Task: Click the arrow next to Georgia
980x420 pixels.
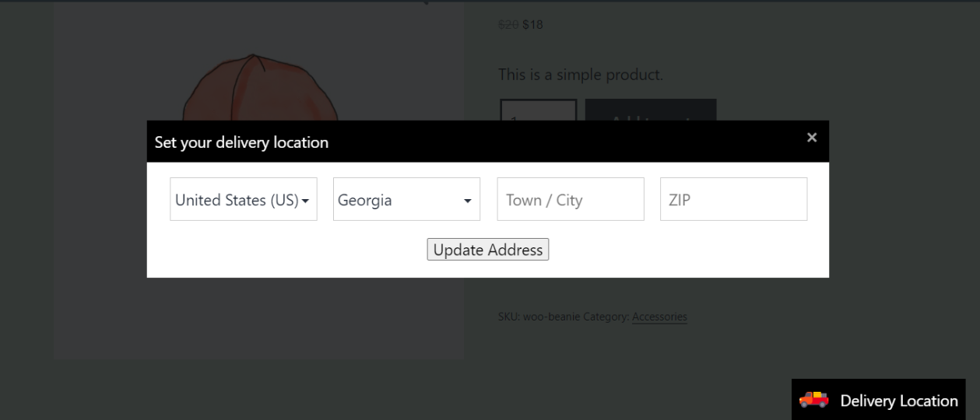Action: pos(468,201)
